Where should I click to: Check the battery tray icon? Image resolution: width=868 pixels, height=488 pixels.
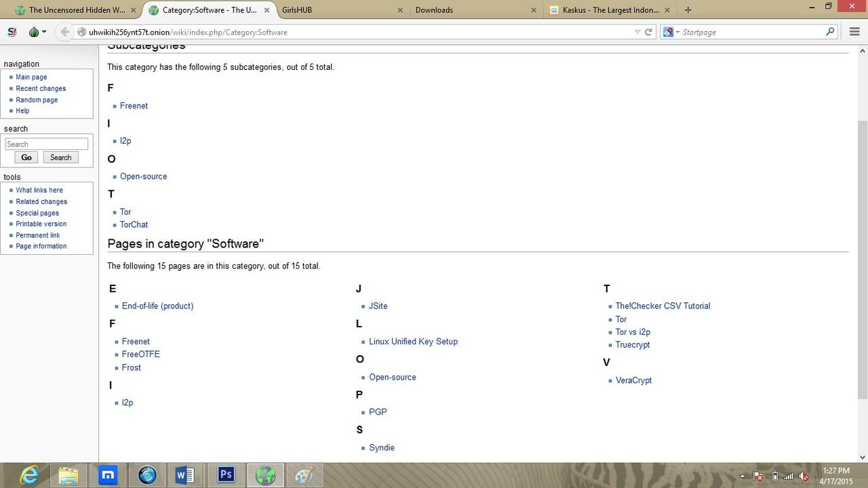coord(775,476)
